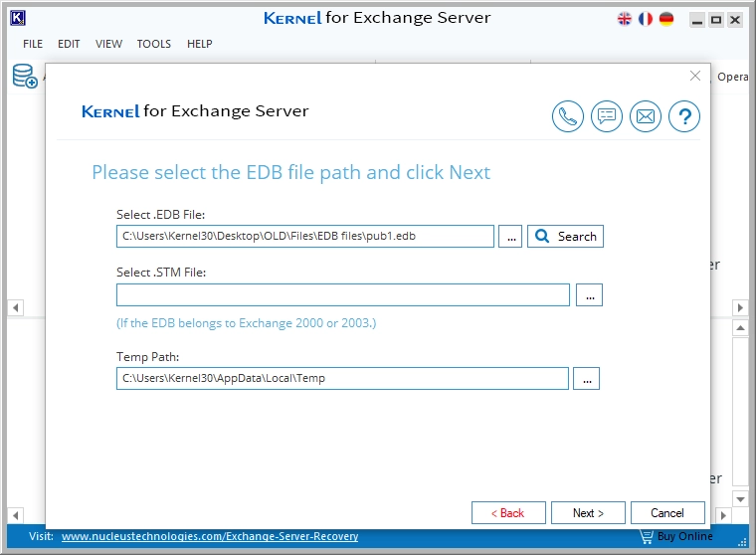Click the add database source icon
This screenshot has width=756, height=555.
click(25, 77)
